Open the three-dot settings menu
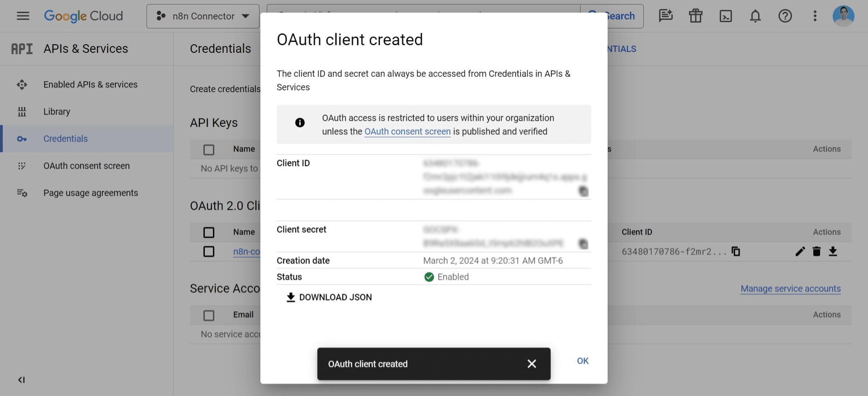The height and width of the screenshot is (396, 868). [815, 16]
